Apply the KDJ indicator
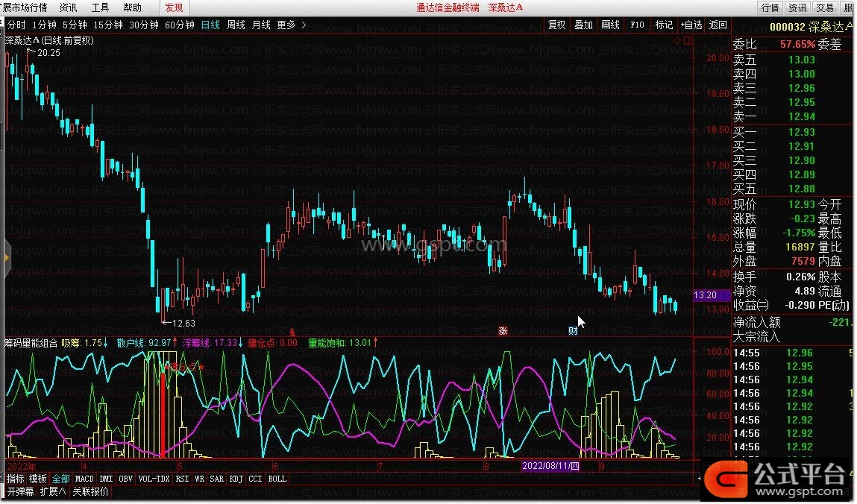The width and height of the screenshot is (857, 504). pos(236,479)
